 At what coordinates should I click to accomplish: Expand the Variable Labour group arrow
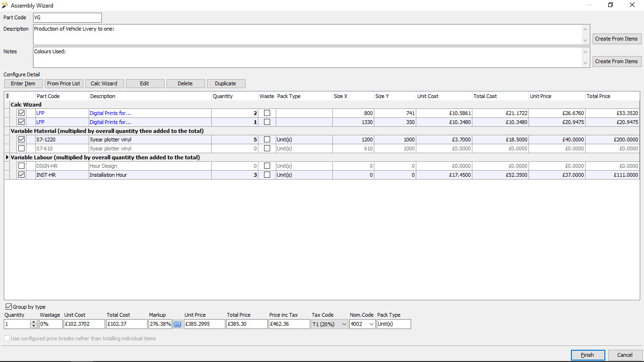click(7, 157)
